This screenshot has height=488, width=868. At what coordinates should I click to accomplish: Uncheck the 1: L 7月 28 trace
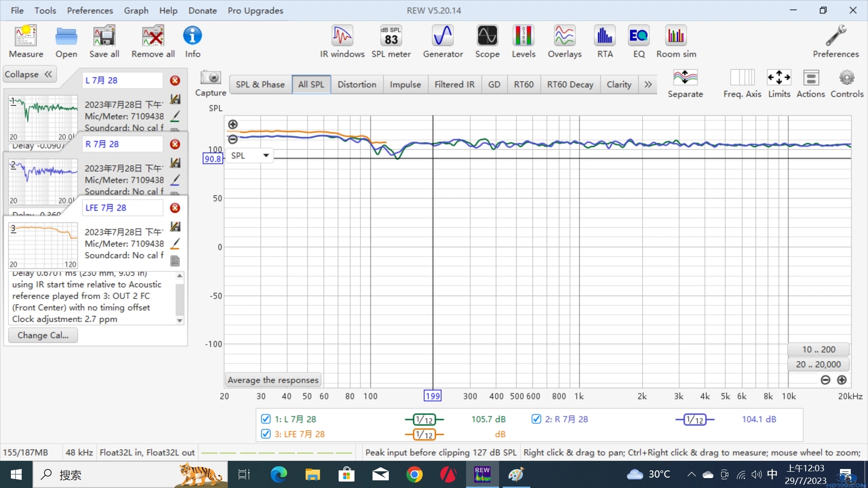[266, 419]
